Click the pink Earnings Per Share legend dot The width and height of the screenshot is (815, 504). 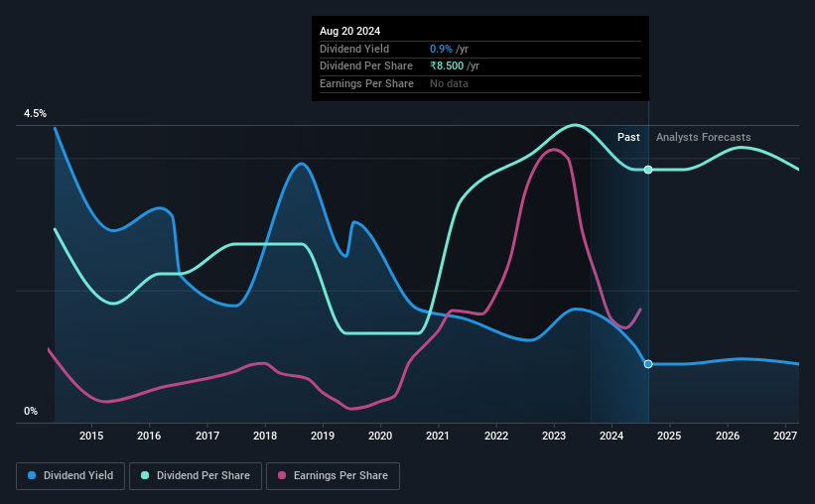(282, 475)
